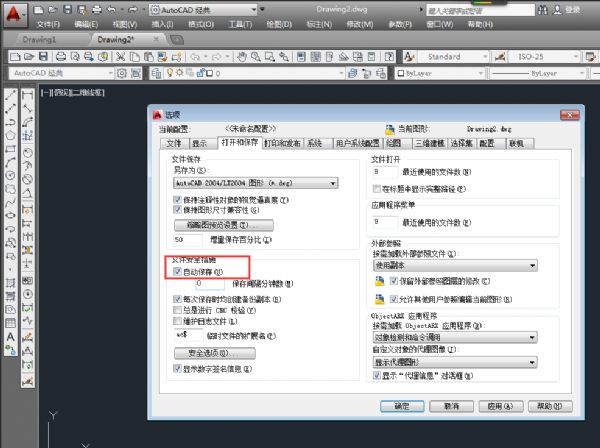The image size is (600, 448).
Task: Toggle create backup copy with each save
Action: pyautogui.click(x=177, y=299)
